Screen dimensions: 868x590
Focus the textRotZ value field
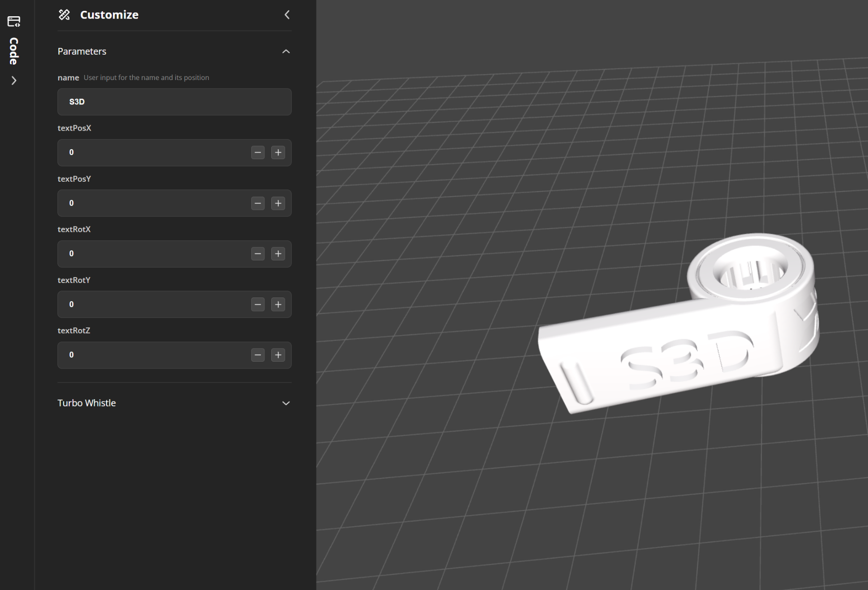pyautogui.click(x=154, y=355)
